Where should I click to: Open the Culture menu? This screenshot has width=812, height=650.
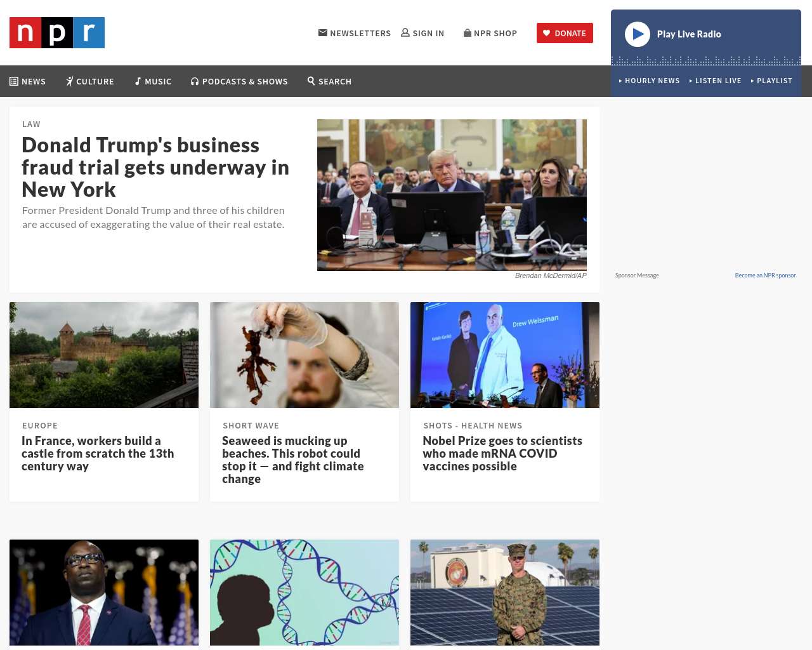pyautogui.click(x=90, y=81)
